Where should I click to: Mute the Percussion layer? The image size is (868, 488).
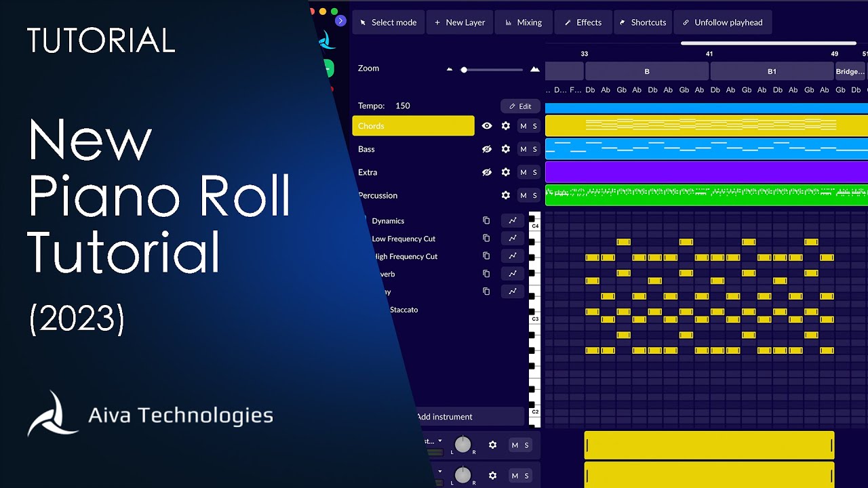pyautogui.click(x=523, y=195)
